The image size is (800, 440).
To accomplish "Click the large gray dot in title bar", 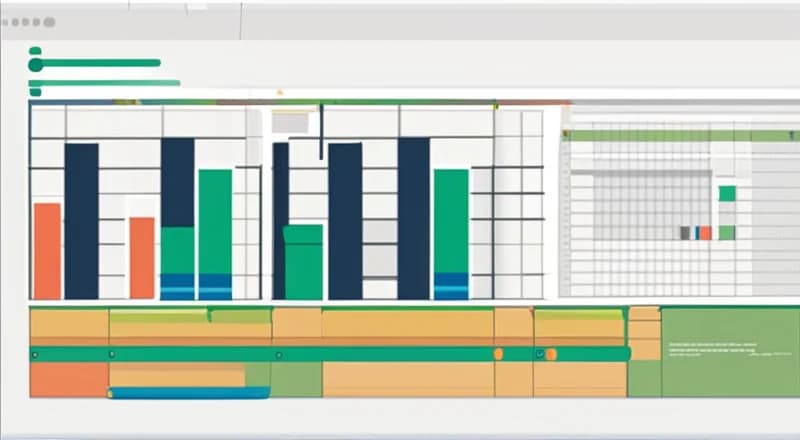I will [49, 22].
